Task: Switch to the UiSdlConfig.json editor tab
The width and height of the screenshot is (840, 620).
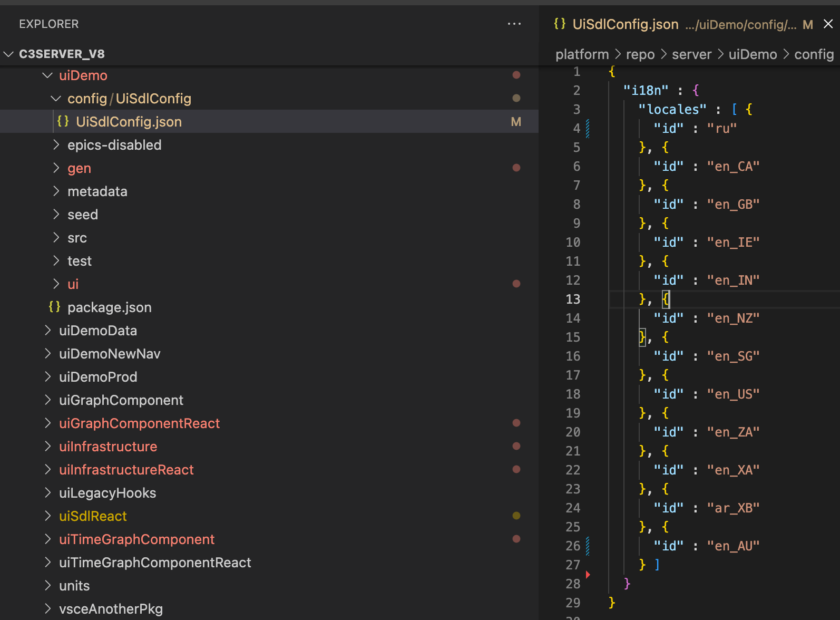Action: [625, 24]
